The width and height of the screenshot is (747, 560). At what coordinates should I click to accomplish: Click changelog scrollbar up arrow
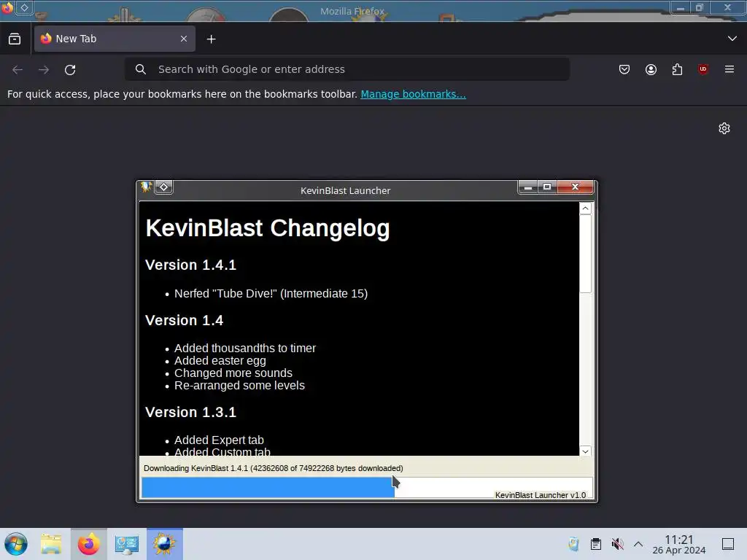(586, 208)
